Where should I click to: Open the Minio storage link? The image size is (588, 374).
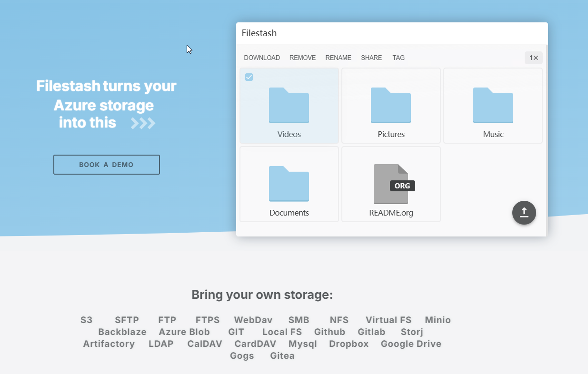coord(438,320)
